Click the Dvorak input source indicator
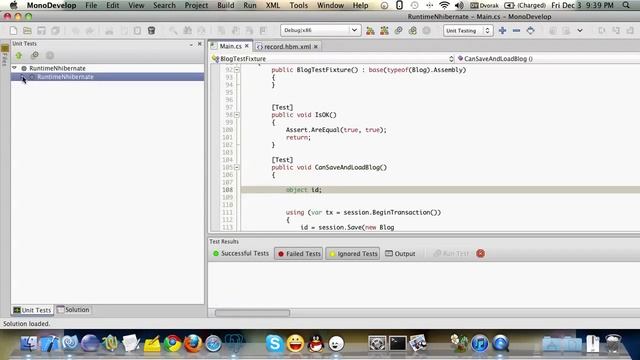640x360 pixels. [484, 5]
